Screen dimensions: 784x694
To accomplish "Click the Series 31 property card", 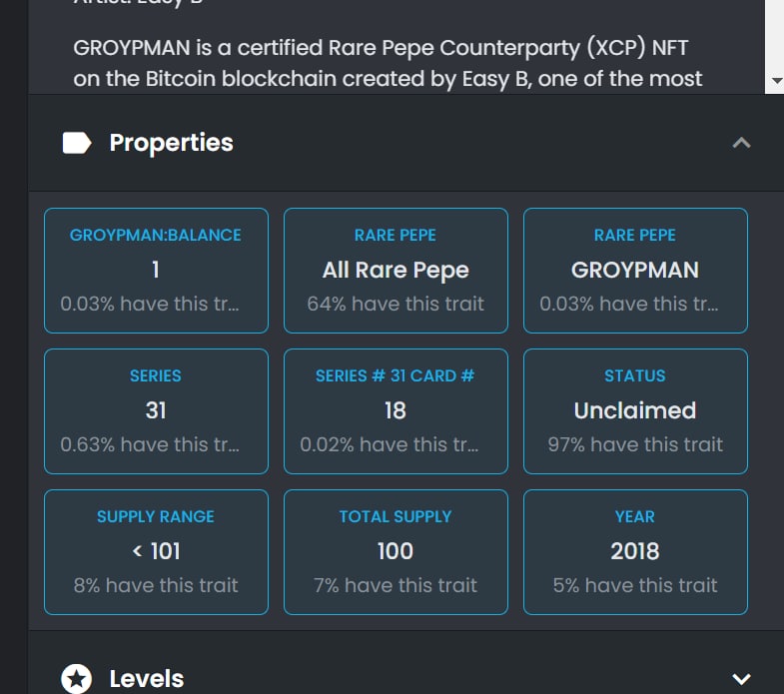I will pyautogui.click(x=156, y=410).
